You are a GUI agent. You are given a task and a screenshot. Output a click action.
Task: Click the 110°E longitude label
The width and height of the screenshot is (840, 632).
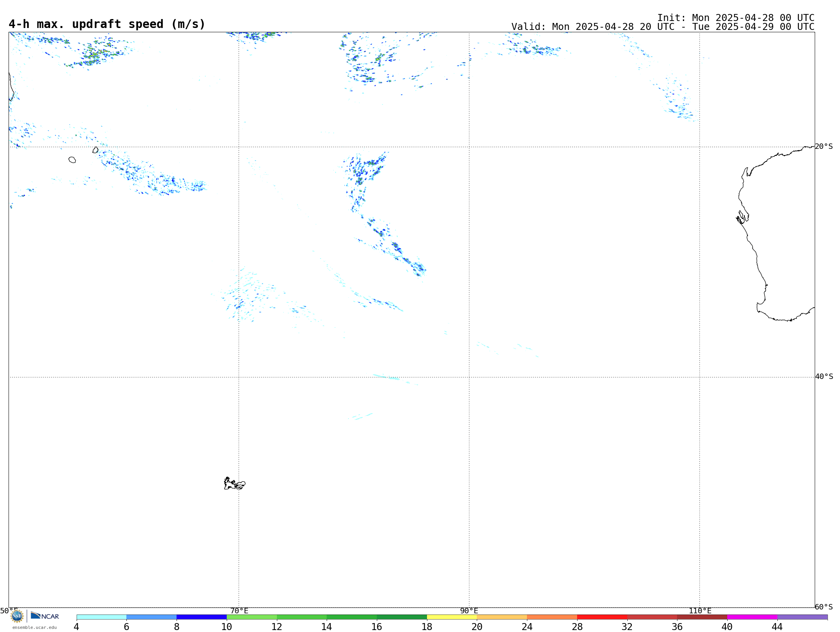point(700,611)
